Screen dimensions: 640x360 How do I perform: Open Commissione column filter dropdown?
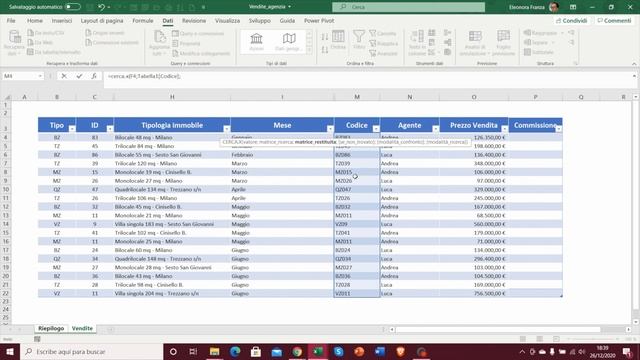[558, 129]
